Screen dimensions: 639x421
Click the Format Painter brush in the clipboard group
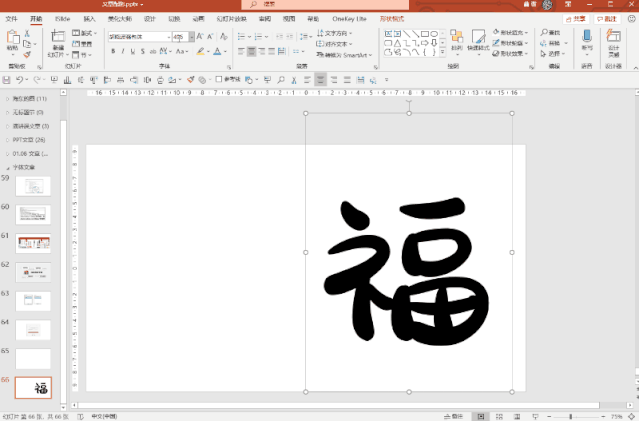pyautogui.click(x=27, y=54)
